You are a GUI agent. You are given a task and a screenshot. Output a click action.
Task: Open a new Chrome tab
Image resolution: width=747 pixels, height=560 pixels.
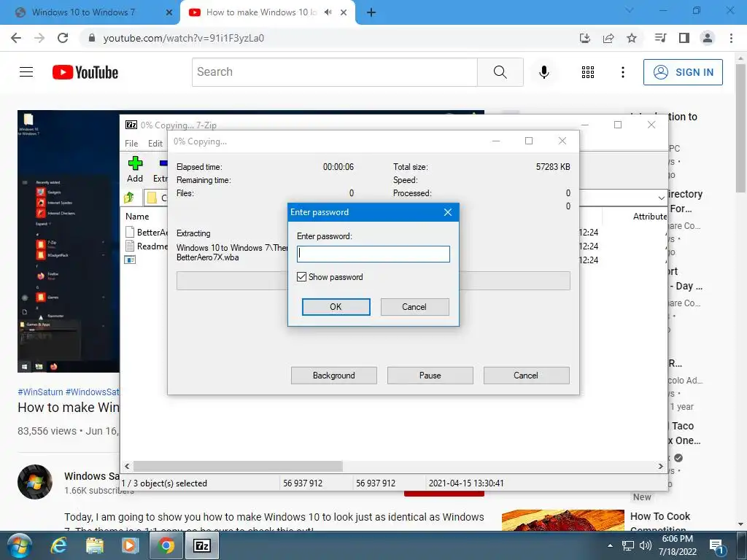pos(371,12)
